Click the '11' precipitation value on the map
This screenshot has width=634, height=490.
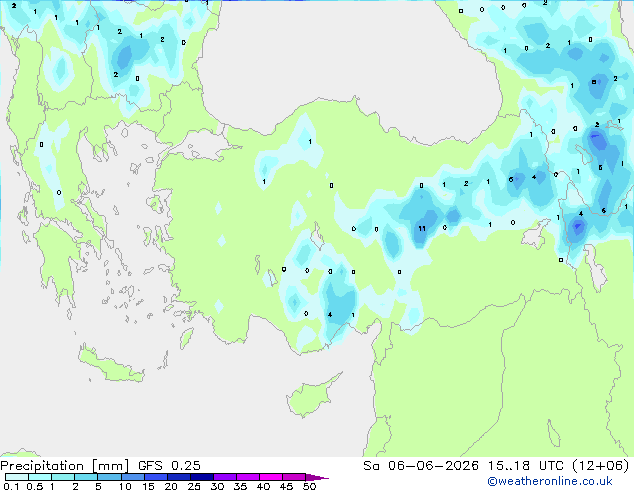point(422,228)
